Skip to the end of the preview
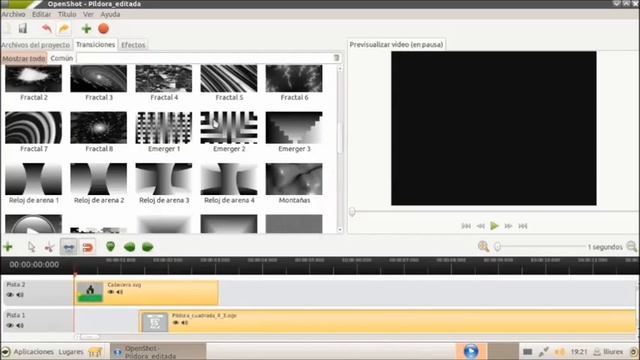 [x=523, y=226]
